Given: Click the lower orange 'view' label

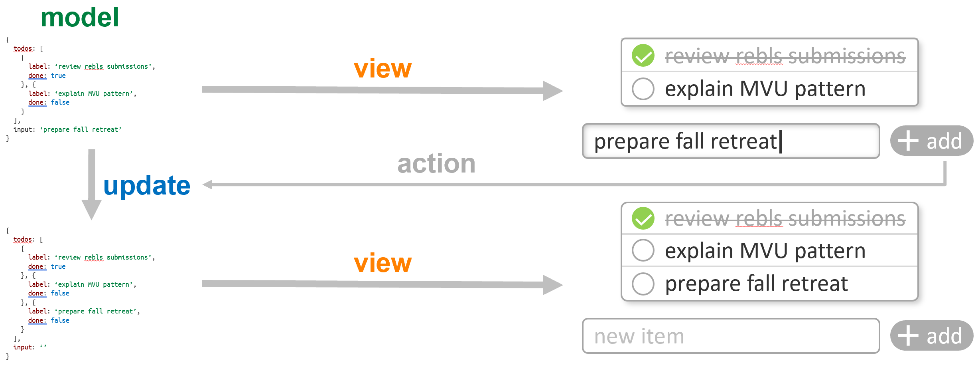Looking at the screenshot, I should pos(383,263).
